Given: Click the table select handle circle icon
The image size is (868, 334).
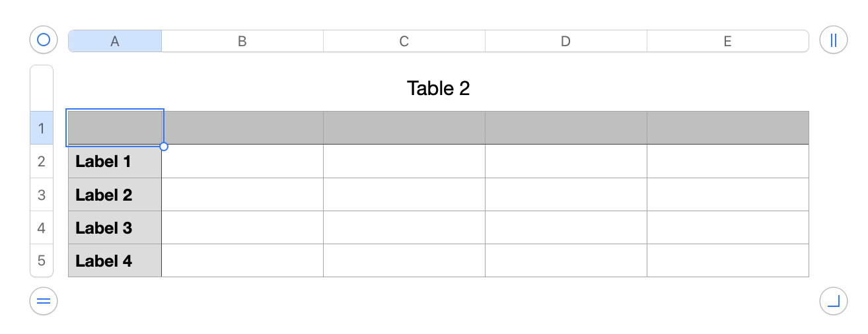Looking at the screenshot, I should point(44,40).
